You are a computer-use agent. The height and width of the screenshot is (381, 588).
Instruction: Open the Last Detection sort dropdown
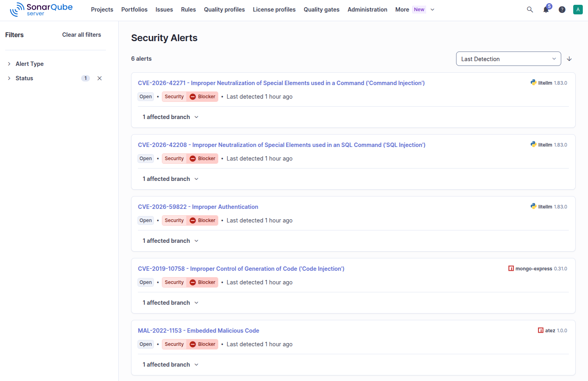(x=508, y=59)
